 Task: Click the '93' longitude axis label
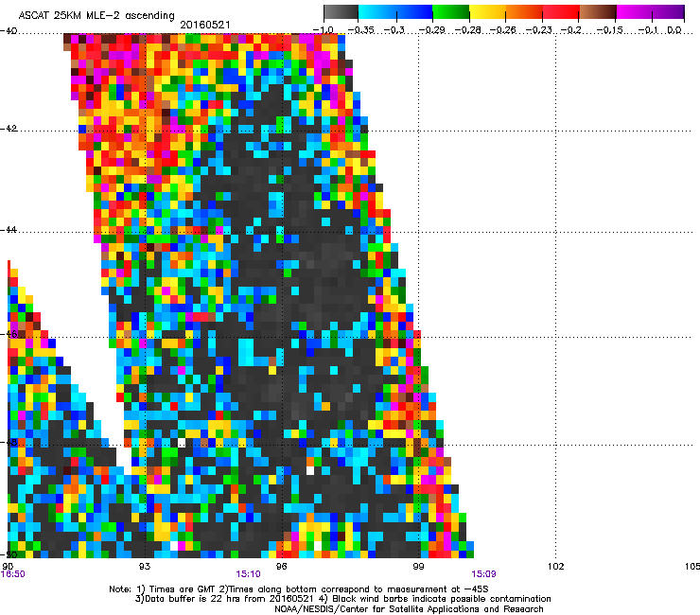tap(145, 567)
